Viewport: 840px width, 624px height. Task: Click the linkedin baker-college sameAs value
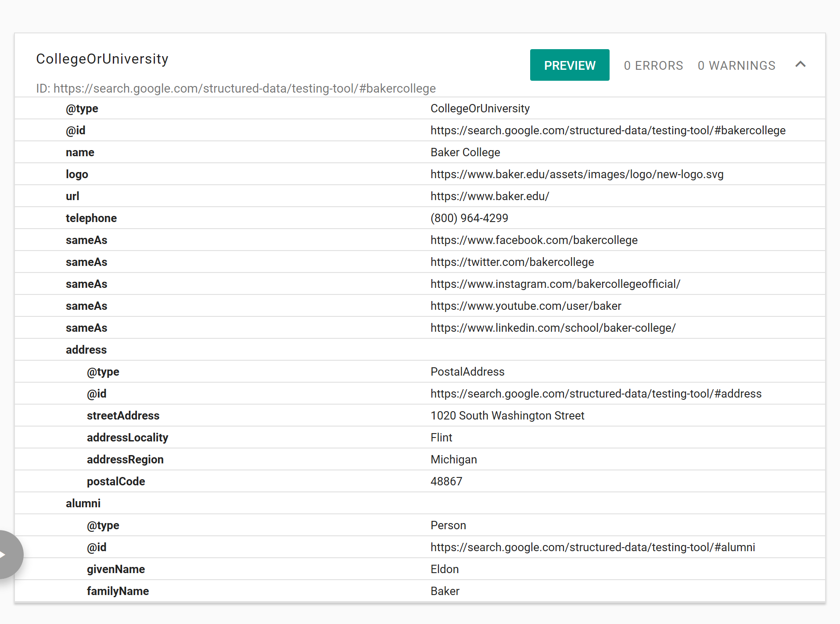(x=553, y=328)
